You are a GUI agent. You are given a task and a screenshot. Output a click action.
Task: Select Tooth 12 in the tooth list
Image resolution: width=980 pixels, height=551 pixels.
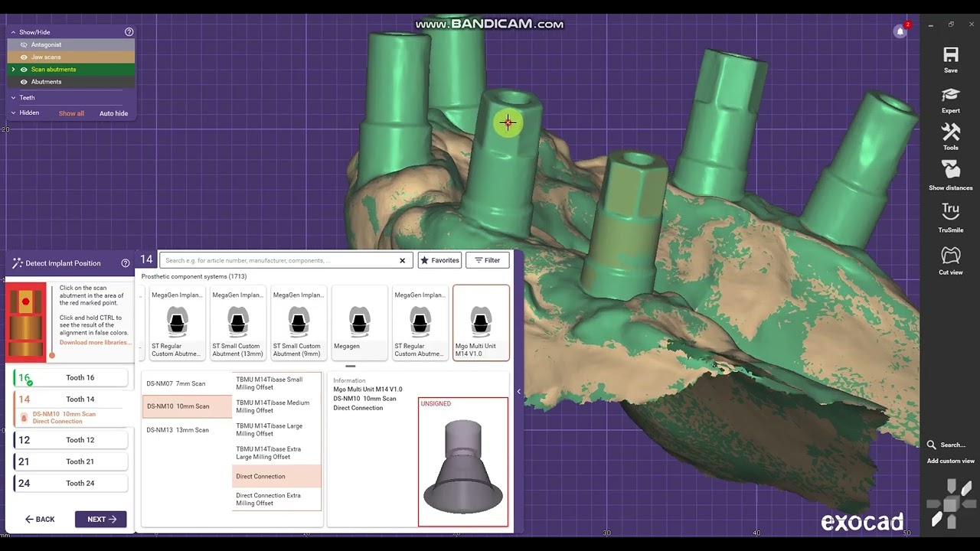click(71, 440)
